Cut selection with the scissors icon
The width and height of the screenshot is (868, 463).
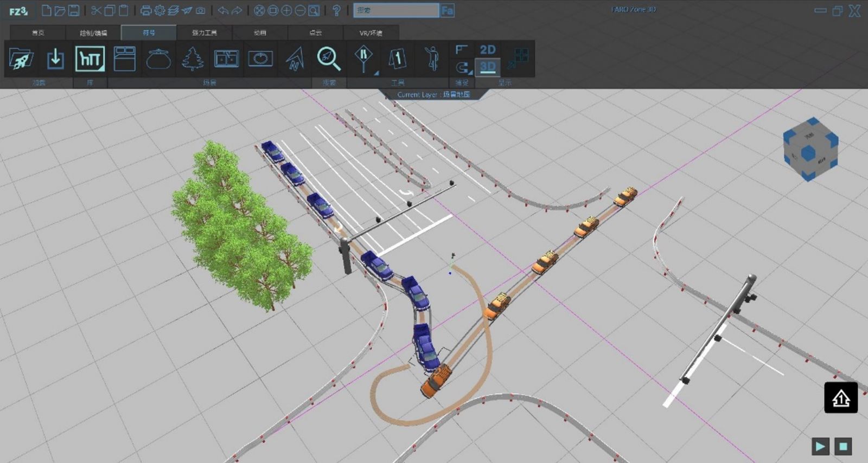pyautogui.click(x=96, y=10)
